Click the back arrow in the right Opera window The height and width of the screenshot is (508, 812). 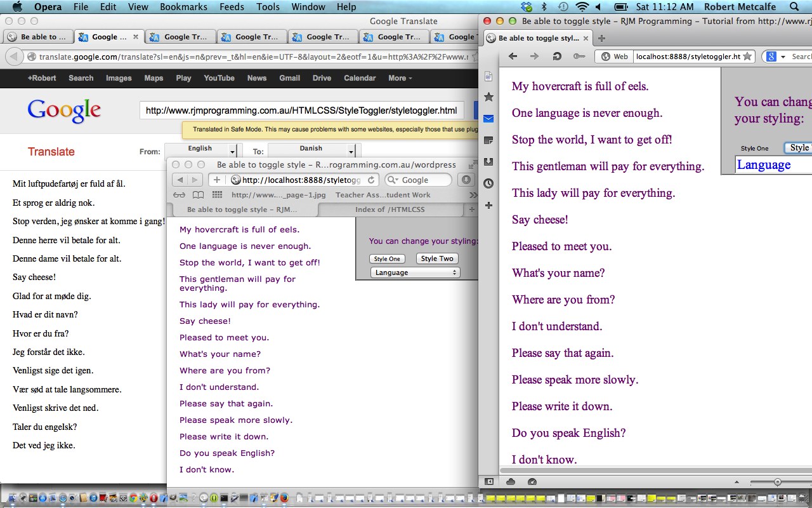coord(513,57)
